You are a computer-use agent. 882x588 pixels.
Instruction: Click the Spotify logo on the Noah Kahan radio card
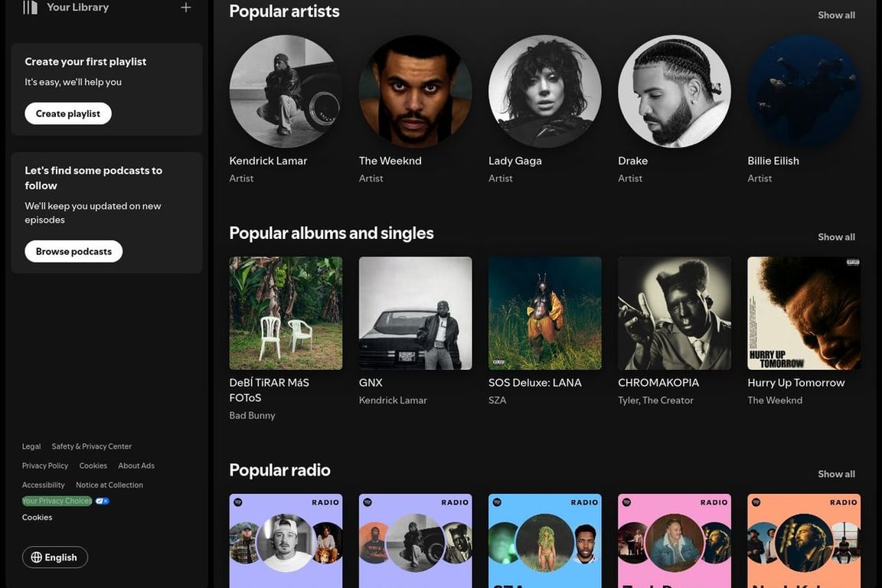(756, 501)
